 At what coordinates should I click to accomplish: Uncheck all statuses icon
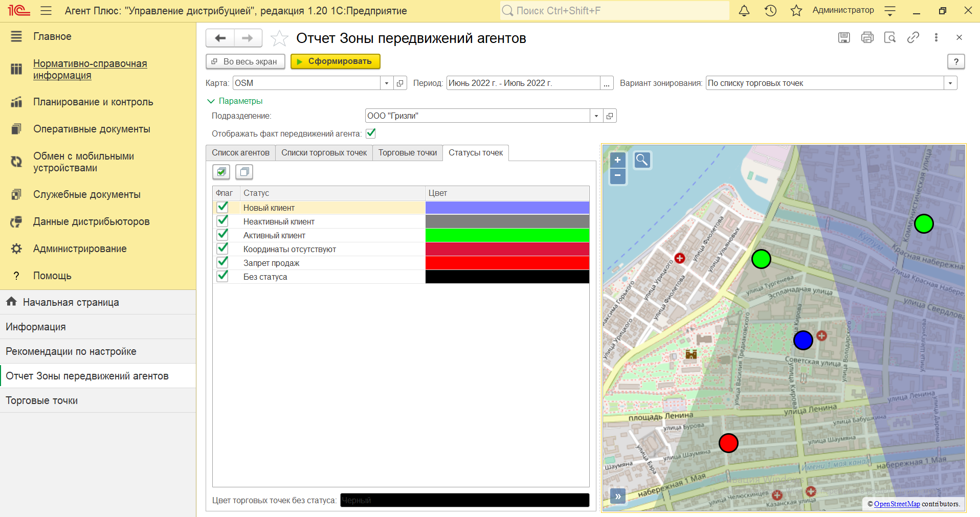point(244,172)
